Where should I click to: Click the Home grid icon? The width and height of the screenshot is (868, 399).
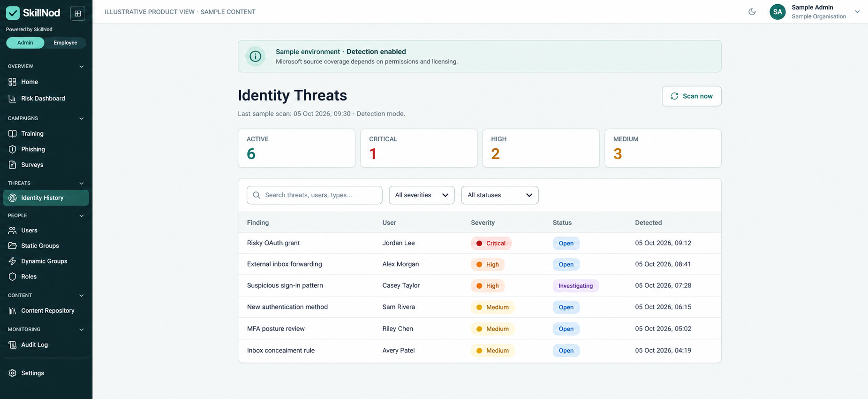(x=13, y=82)
